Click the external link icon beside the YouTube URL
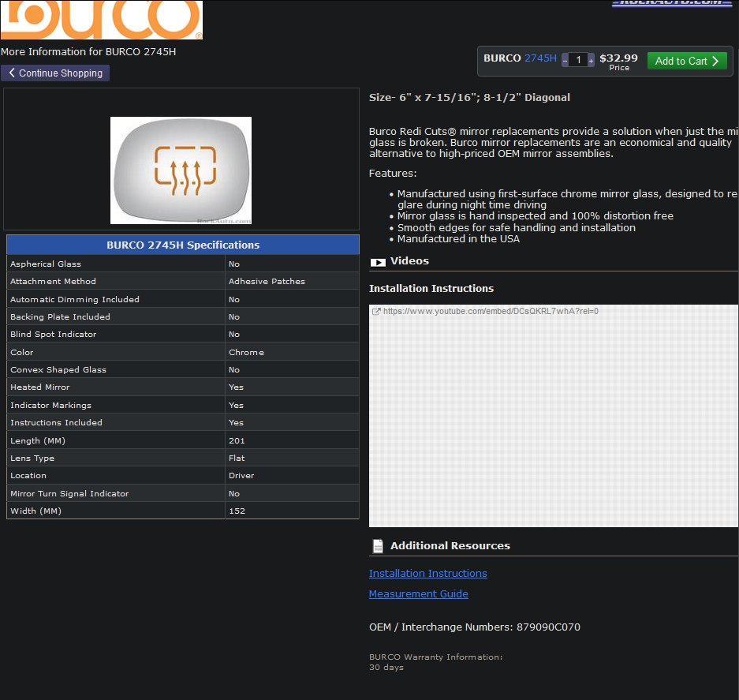Screen dimensions: 739x700 click(x=376, y=311)
